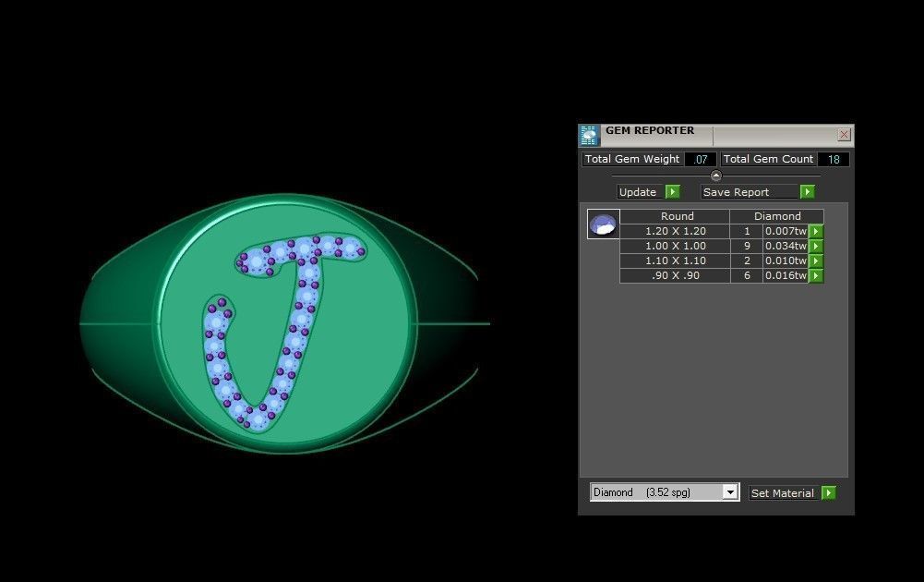Image resolution: width=924 pixels, height=582 pixels.
Task: Click the green Update arrow button
Action: click(x=672, y=191)
